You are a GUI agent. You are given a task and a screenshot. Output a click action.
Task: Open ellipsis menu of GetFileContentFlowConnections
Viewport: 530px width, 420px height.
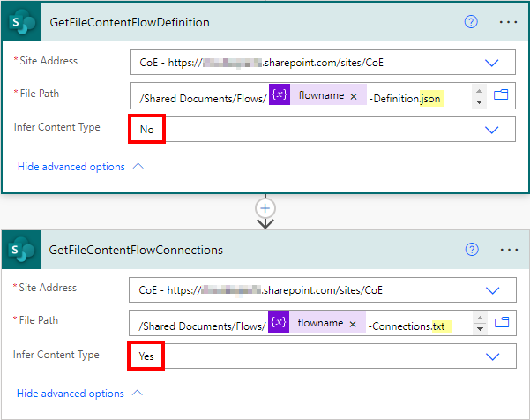[x=509, y=250]
